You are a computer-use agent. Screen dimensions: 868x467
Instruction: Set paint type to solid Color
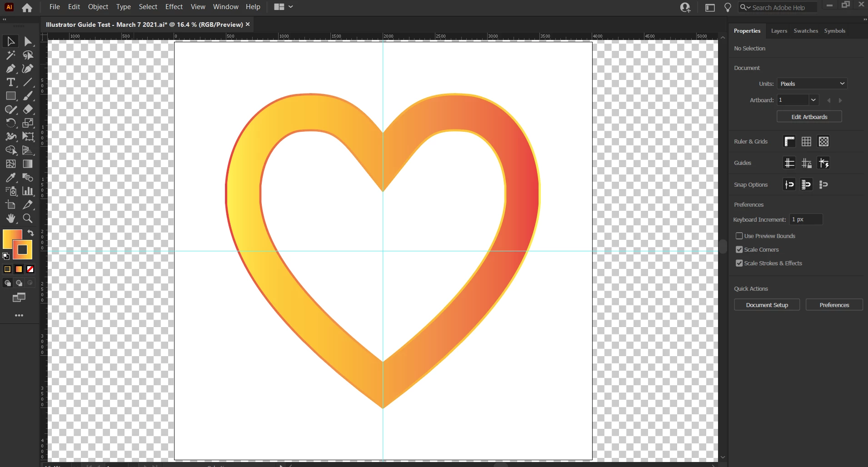7,269
